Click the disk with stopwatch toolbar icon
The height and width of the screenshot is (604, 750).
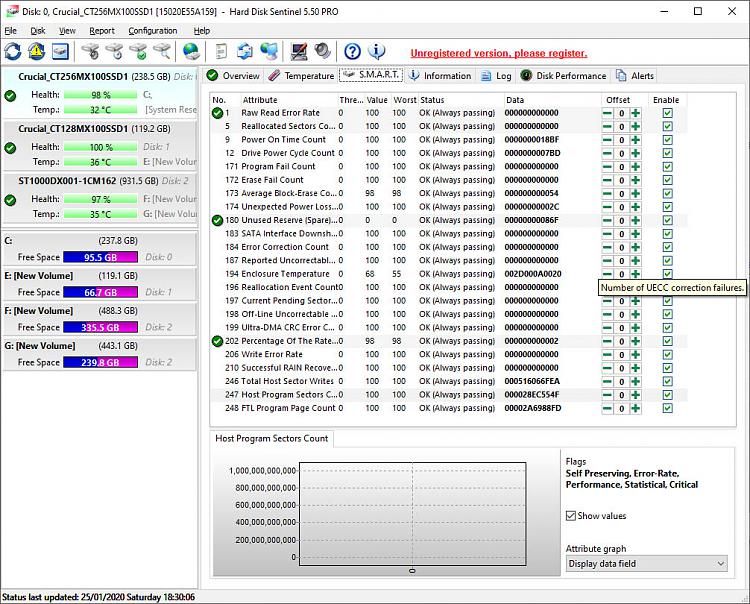(x=114, y=51)
